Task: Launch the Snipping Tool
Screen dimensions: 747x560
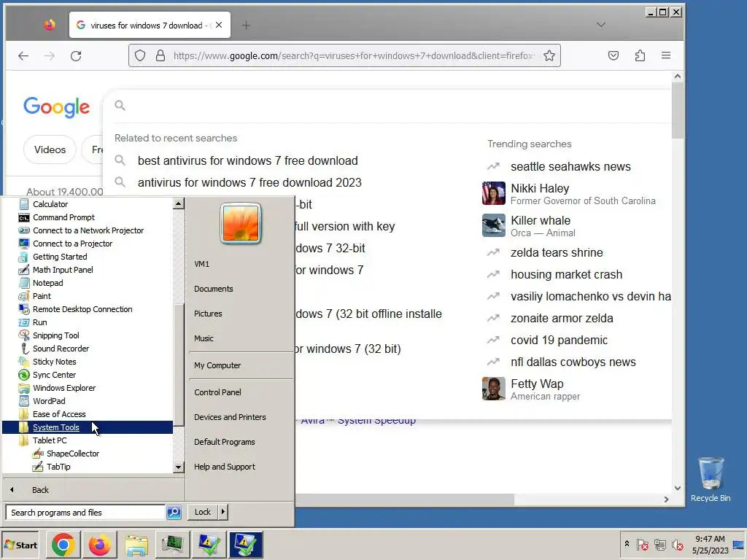Action: [55, 335]
